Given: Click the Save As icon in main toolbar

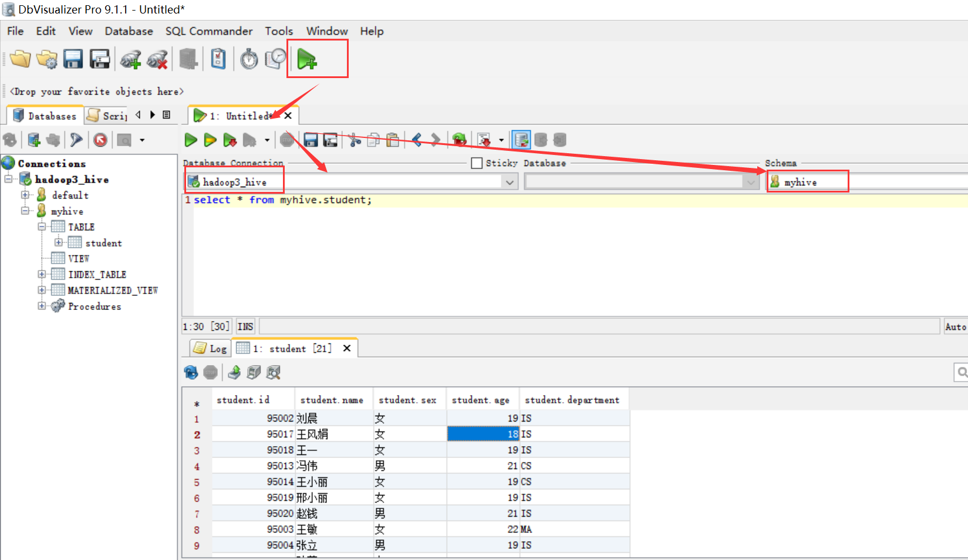Looking at the screenshot, I should (x=100, y=59).
